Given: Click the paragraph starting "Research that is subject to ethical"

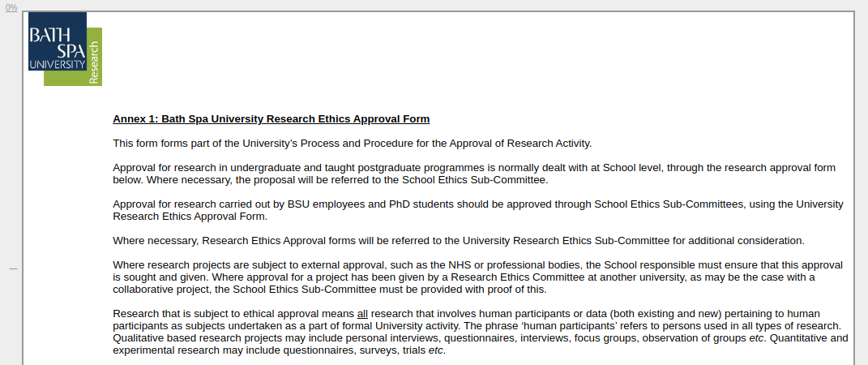Looking at the screenshot, I should click(x=480, y=332).
